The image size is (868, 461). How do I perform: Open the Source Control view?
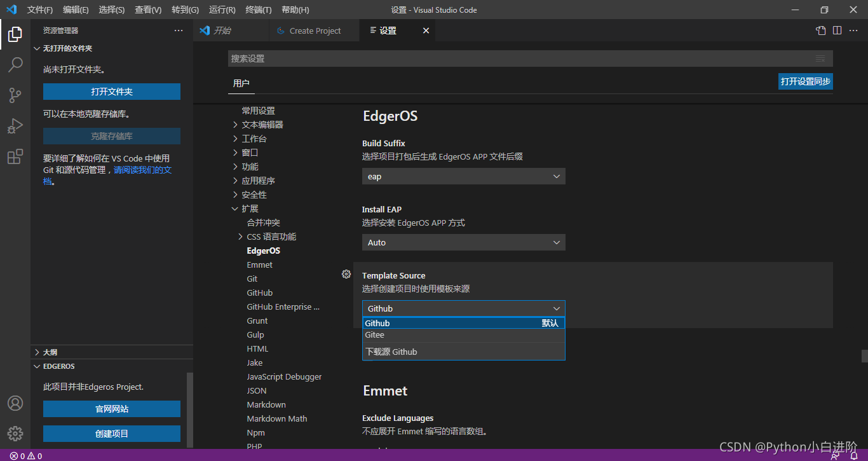15,95
